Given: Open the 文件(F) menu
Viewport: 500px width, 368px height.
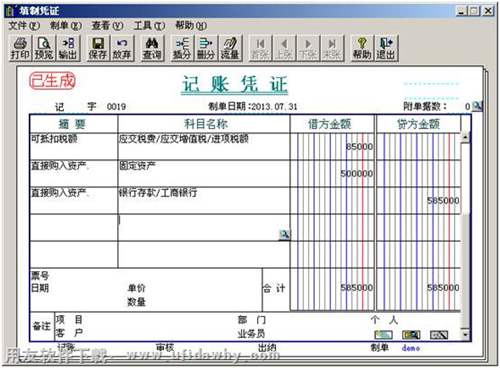Looking at the screenshot, I should [x=24, y=26].
